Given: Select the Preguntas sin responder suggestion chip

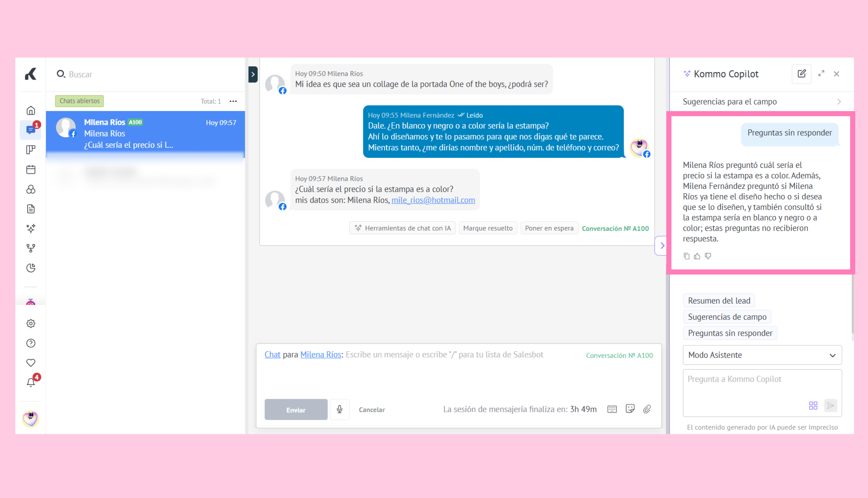Looking at the screenshot, I should (x=730, y=333).
